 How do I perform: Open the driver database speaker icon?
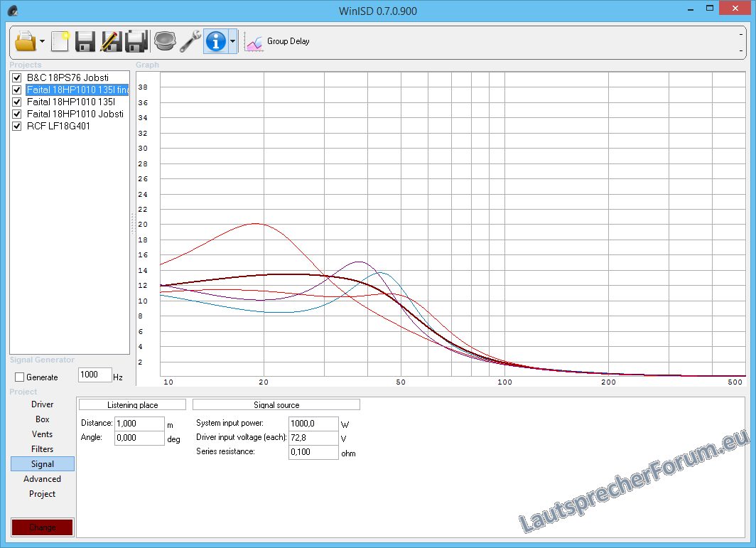coord(164,41)
